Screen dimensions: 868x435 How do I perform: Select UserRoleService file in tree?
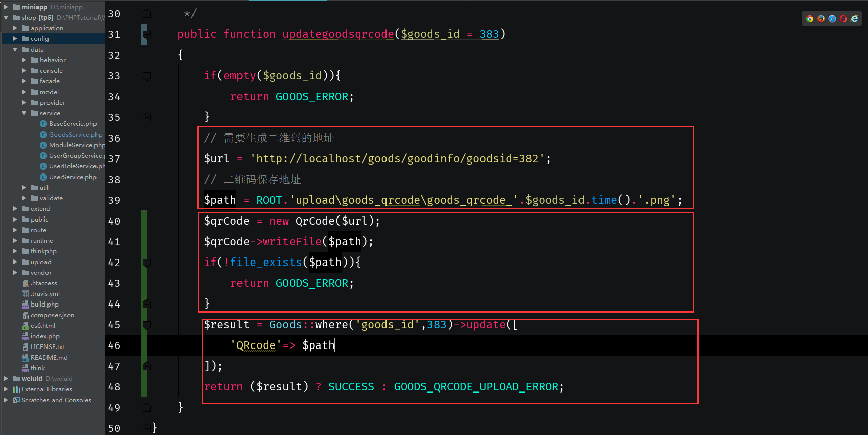76,166
